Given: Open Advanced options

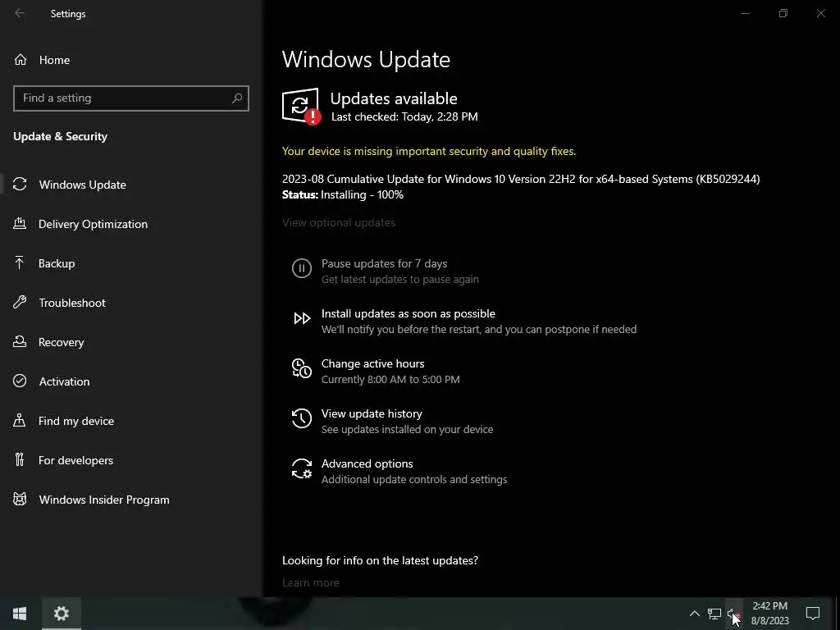Looking at the screenshot, I should click(367, 464).
